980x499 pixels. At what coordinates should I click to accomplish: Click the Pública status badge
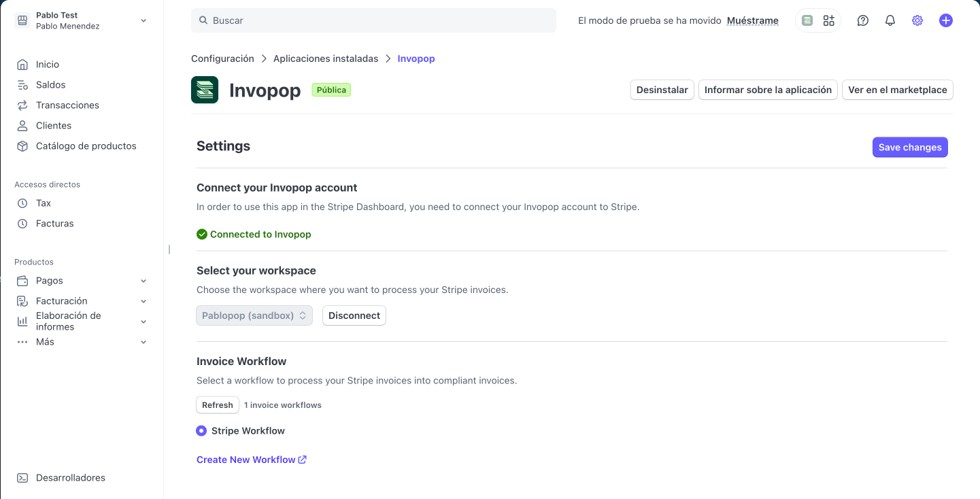pyautogui.click(x=331, y=90)
